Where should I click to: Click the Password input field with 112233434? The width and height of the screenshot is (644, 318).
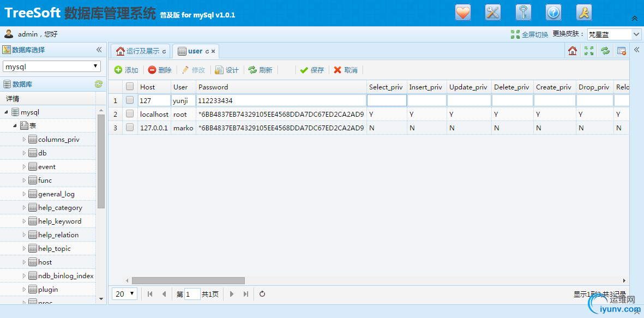click(x=281, y=100)
